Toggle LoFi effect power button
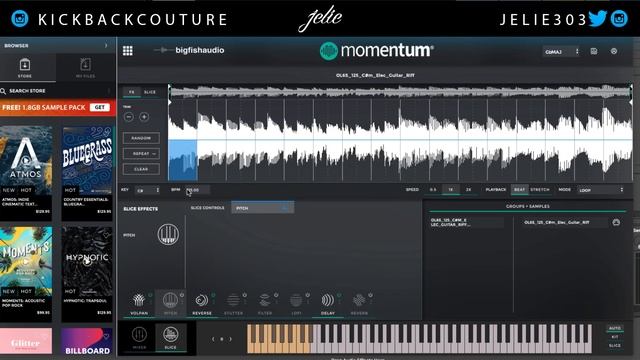Screen dimensions: 640x360 tap(307, 295)
